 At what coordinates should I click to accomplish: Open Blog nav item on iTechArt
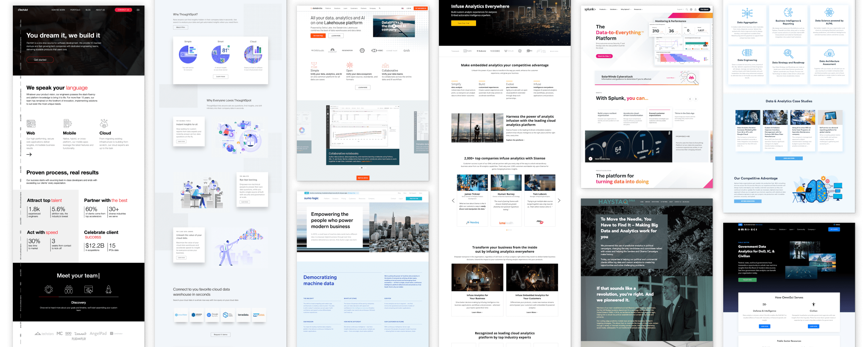(x=88, y=10)
